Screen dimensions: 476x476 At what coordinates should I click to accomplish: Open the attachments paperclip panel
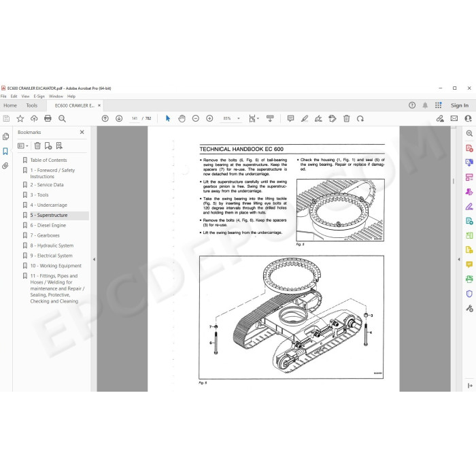[5, 166]
